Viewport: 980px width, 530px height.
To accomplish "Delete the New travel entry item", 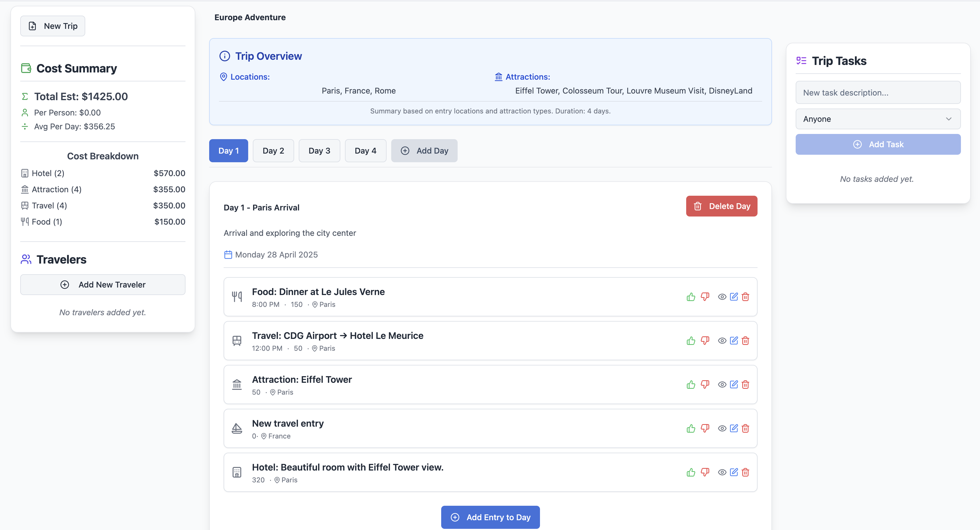I will point(746,428).
